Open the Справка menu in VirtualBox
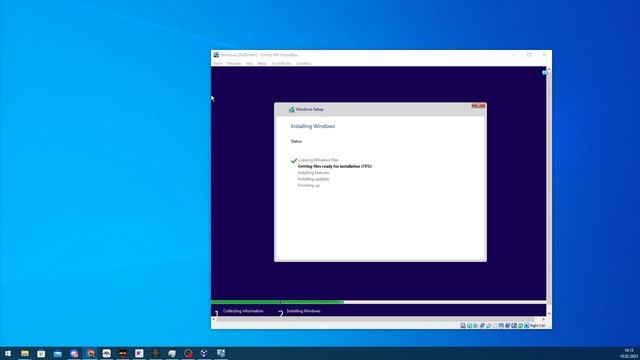This screenshot has height=360, width=640. (x=303, y=63)
